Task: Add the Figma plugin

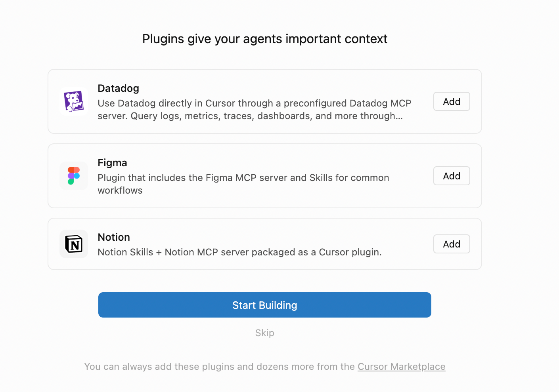Action: [452, 176]
